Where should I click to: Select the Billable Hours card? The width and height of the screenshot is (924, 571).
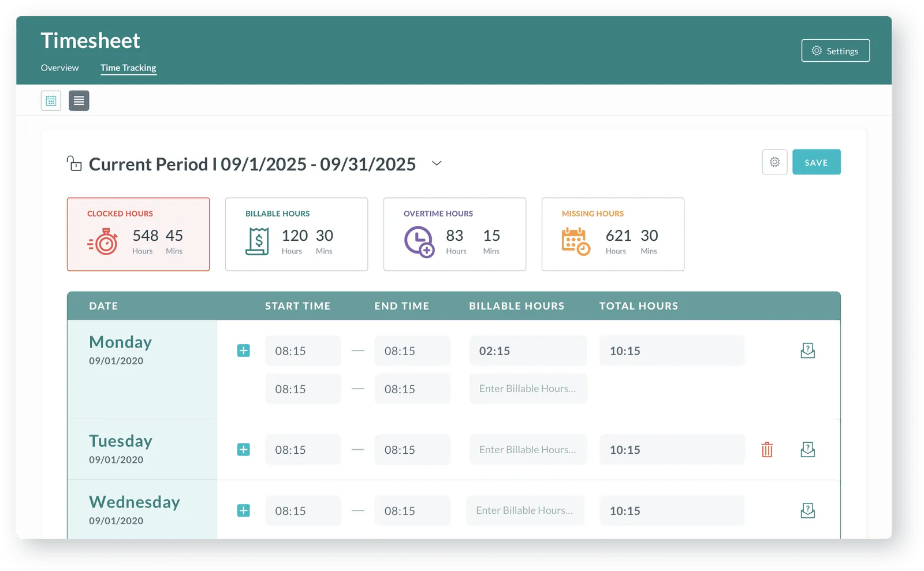click(296, 234)
